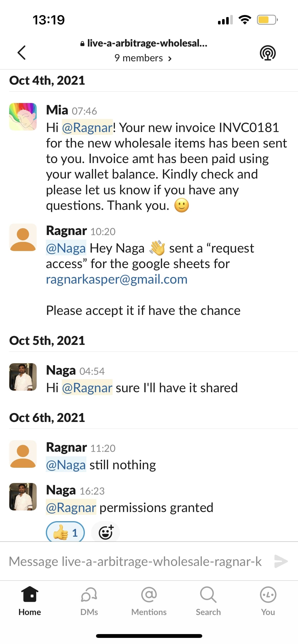Image resolution: width=298 pixels, height=644 pixels.
Task: Switch to the Mentions tab
Action: (149, 601)
